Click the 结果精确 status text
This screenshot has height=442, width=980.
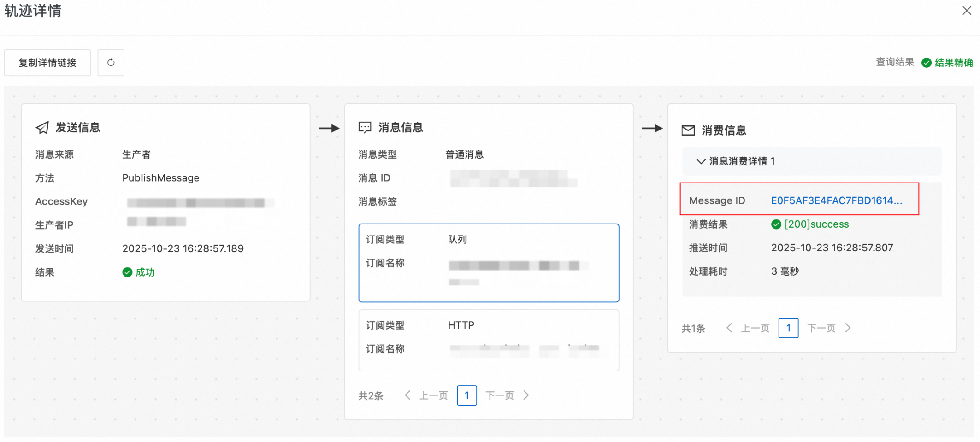click(x=954, y=63)
